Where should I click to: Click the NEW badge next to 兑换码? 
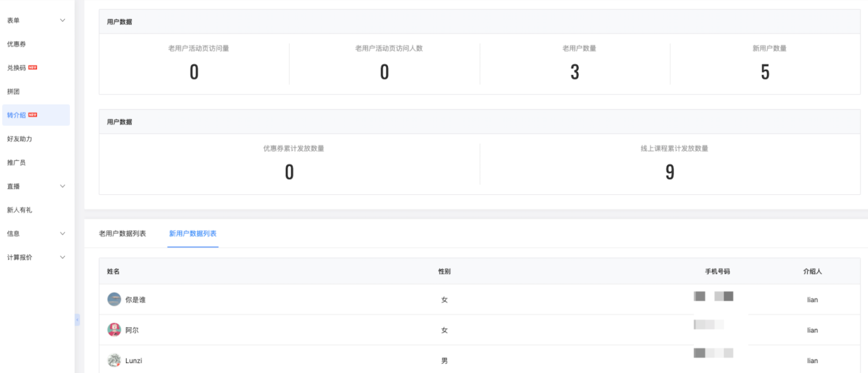point(33,67)
